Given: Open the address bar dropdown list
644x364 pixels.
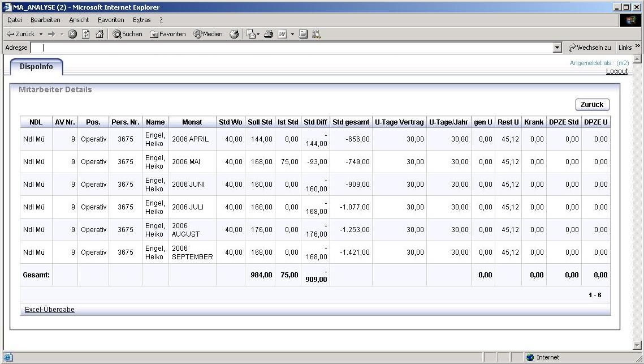Looking at the screenshot, I should tap(557, 48).
